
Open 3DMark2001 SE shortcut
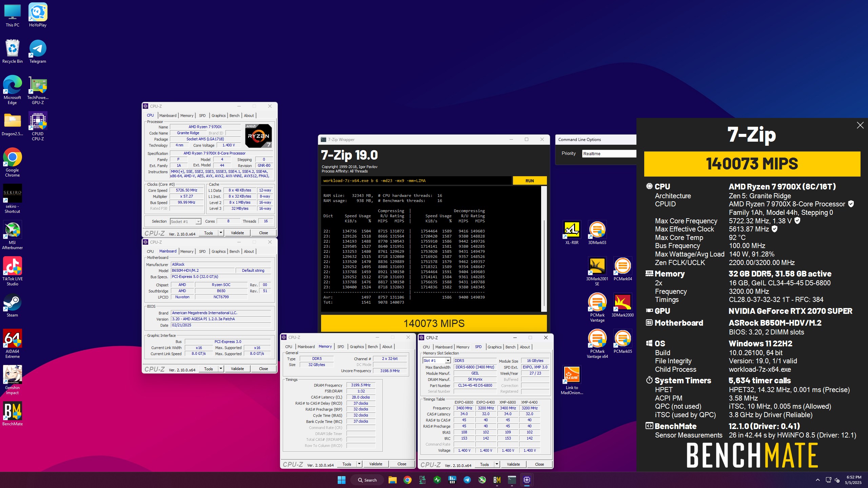click(597, 271)
